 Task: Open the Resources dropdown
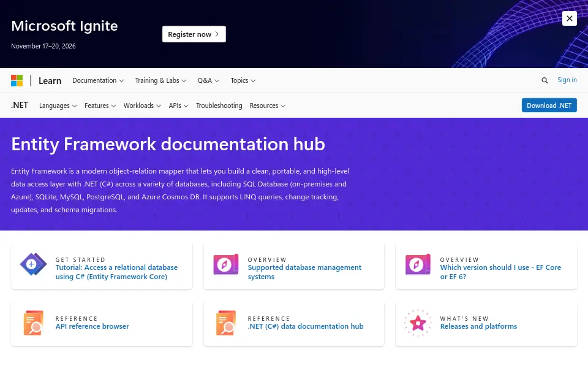point(268,105)
